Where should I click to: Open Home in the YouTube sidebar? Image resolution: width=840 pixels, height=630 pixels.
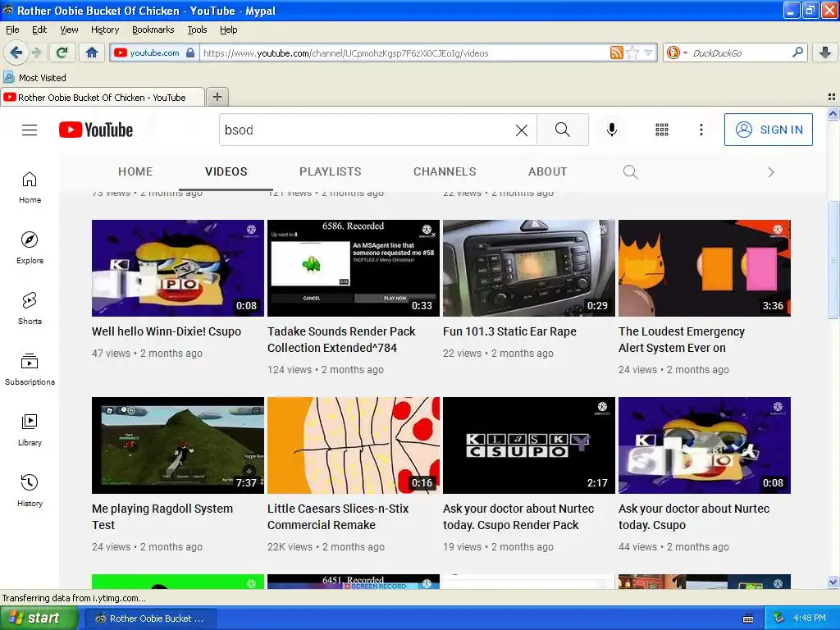(30, 188)
